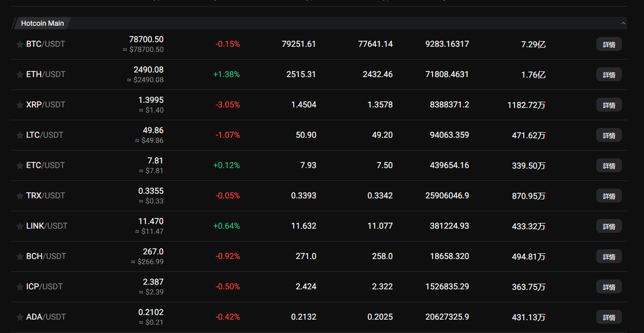Open details button for ICP/USDT
644x333 pixels.
[x=609, y=287]
